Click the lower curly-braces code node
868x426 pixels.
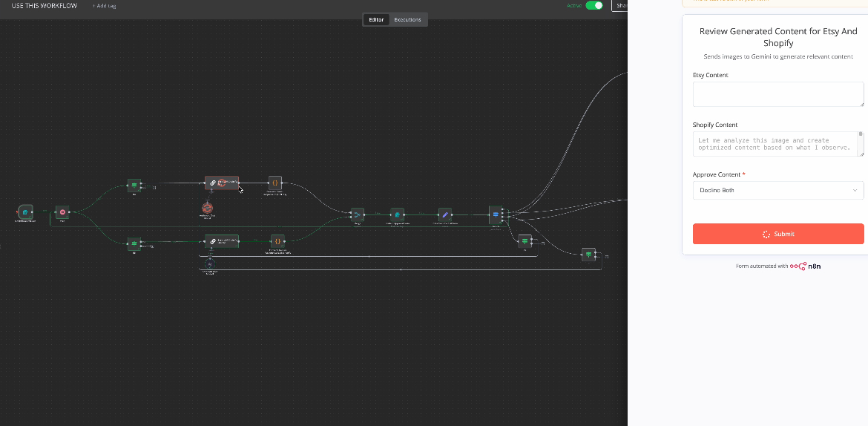point(277,241)
